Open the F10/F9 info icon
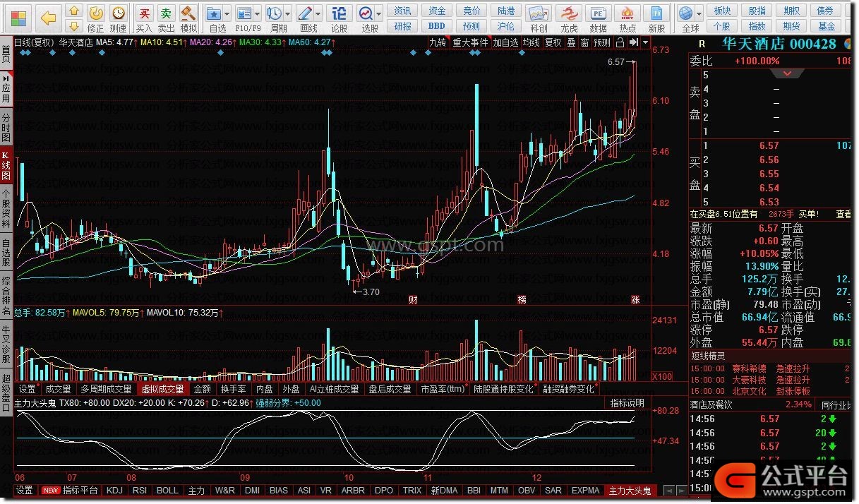This screenshot has width=859, height=504. click(244, 19)
